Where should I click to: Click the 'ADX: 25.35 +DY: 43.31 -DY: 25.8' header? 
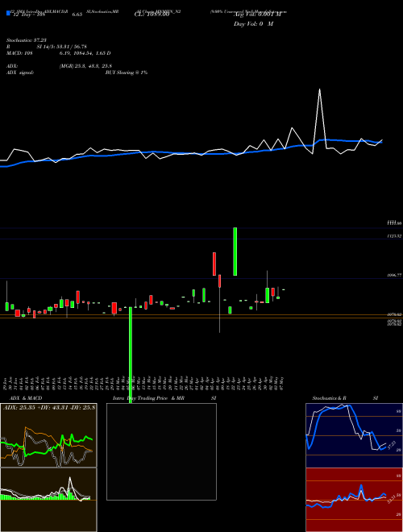coord(49,407)
